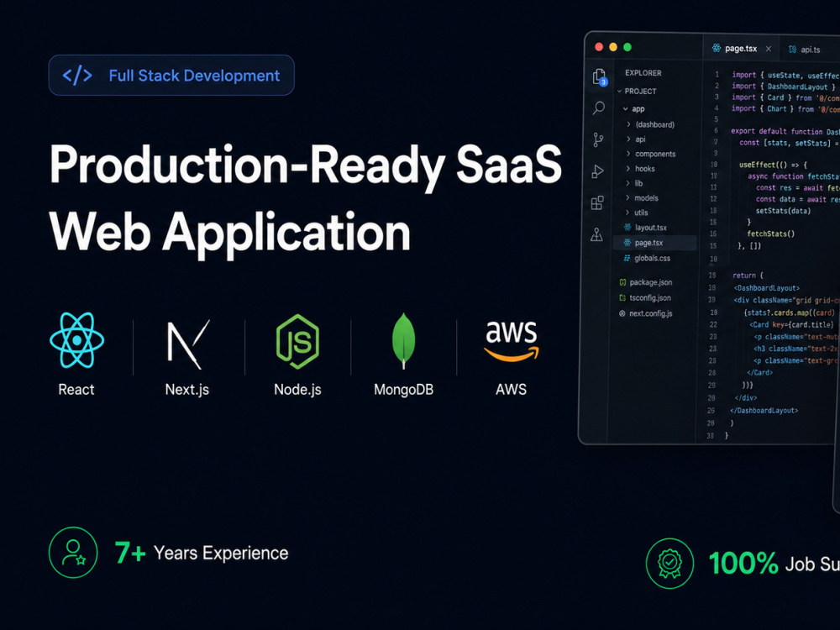Screen dimensions: 840x630
Task: Switch to the page.tsx editor tab
Action: point(740,48)
